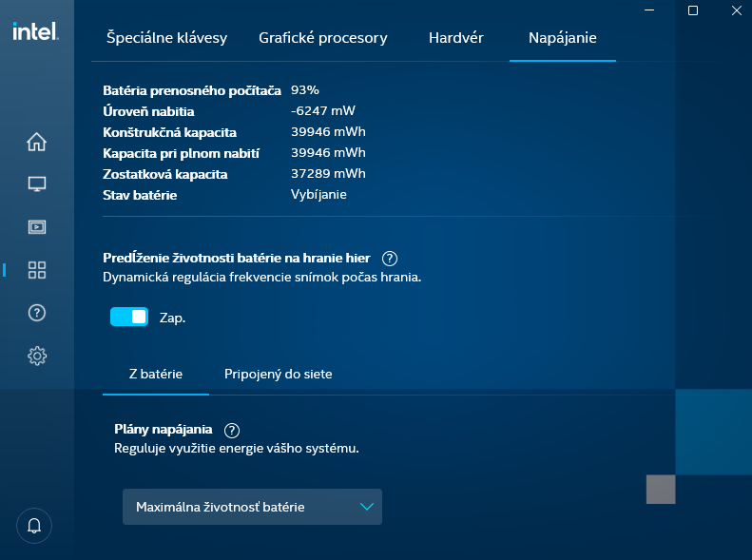This screenshot has width=752, height=560.
Task: Expand the Maximálna životnosť batérie dropdown
Action: pos(252,507)
